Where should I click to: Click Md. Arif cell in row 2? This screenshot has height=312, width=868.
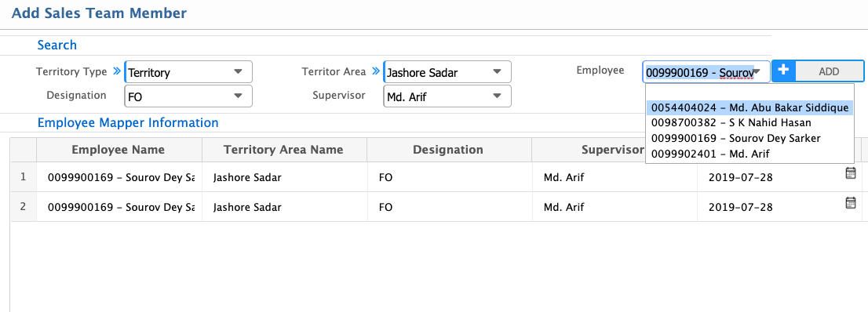615,208
